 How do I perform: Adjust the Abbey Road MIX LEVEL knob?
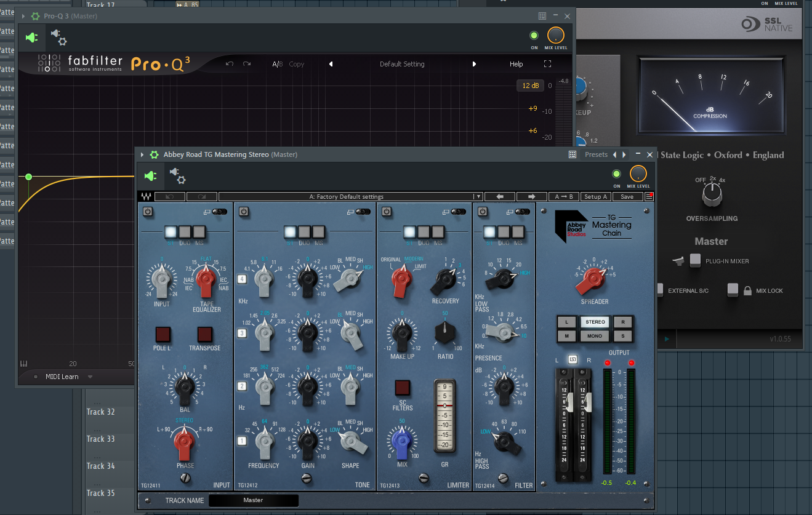tap(638, 174)
